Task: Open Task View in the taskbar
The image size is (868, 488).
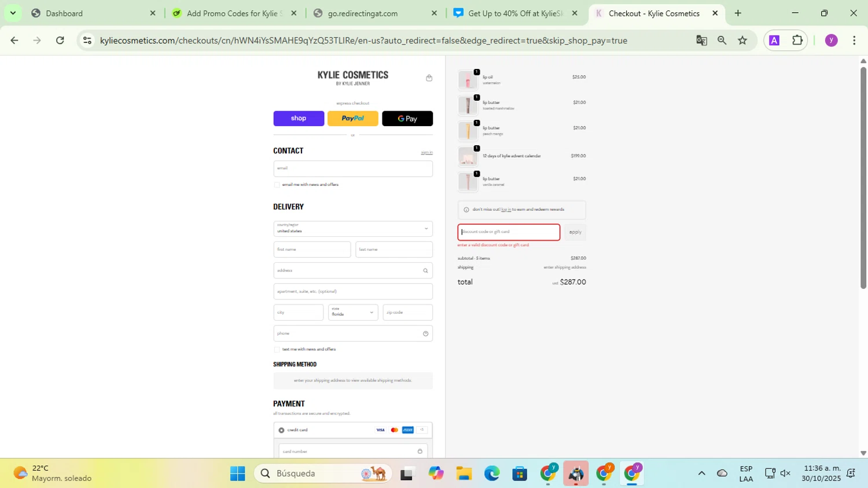Action: coord(407,474)
